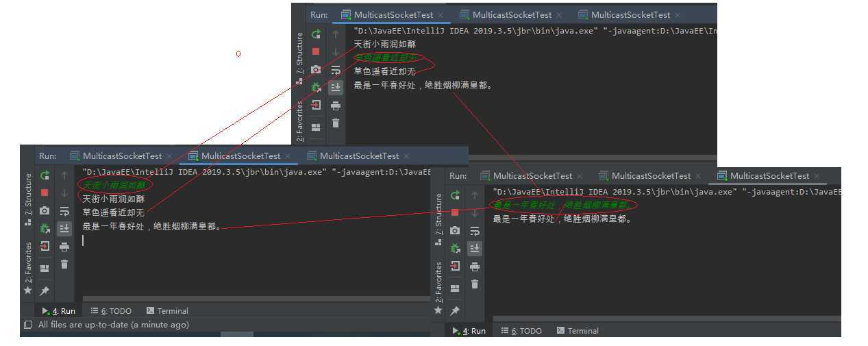
Task: Print console output from bottom-right window
Action: (x=475, y=267)
